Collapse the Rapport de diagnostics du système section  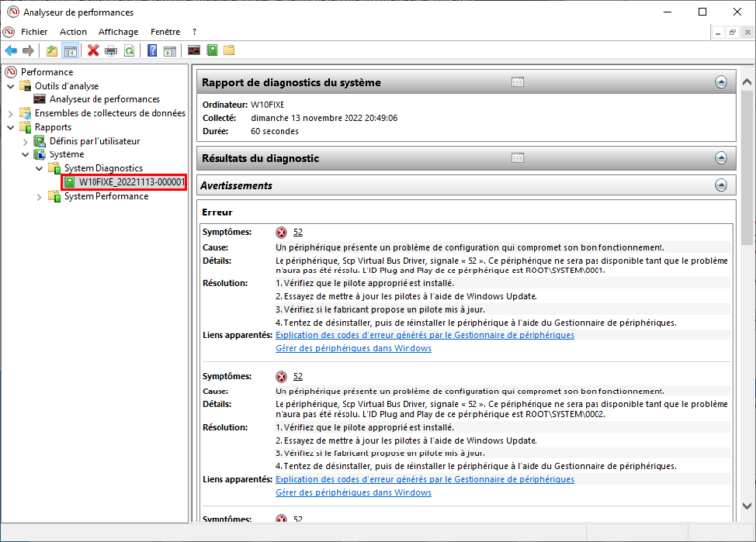(x=722, y=82)
